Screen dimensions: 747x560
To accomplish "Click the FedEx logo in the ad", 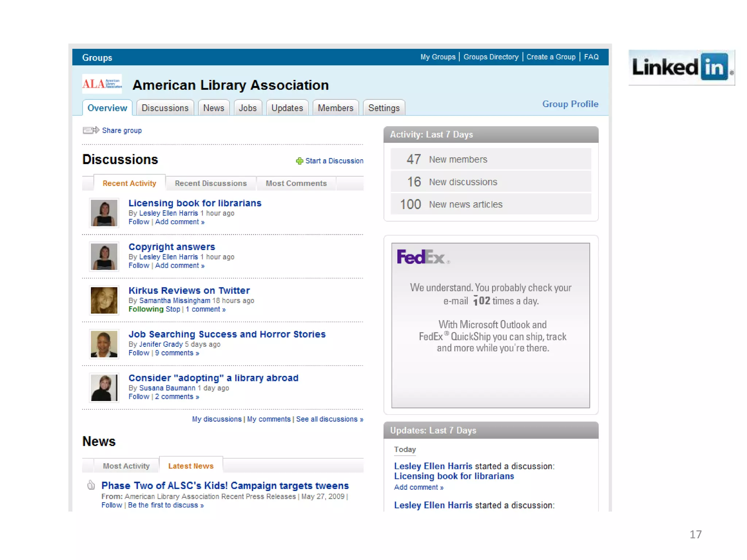I will (423, 257).
